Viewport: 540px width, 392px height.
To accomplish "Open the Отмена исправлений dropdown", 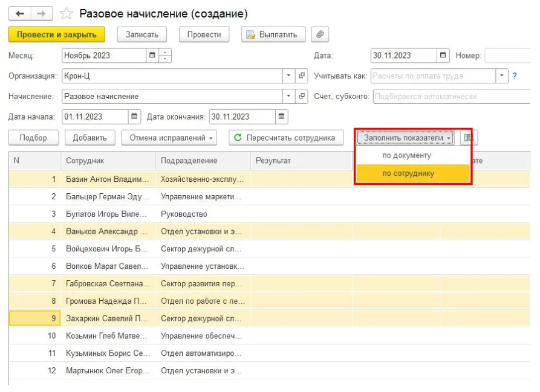I will point(171,138).
